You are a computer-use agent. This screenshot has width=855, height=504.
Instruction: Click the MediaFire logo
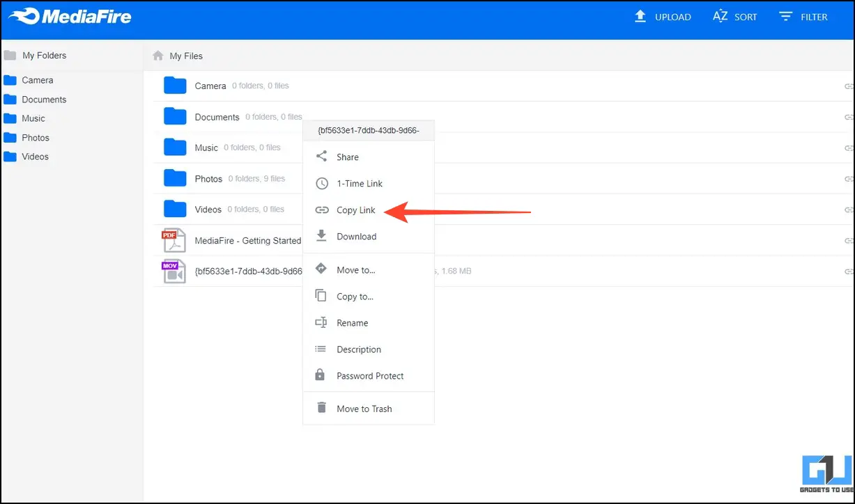70,16
